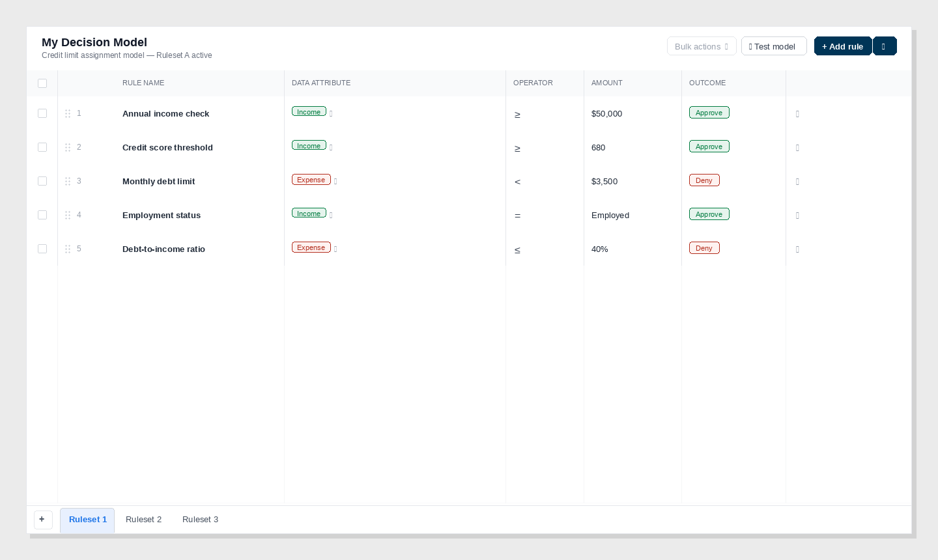Click the Add rule button
Screen dimensions: 938x560
tap(843, 46)
